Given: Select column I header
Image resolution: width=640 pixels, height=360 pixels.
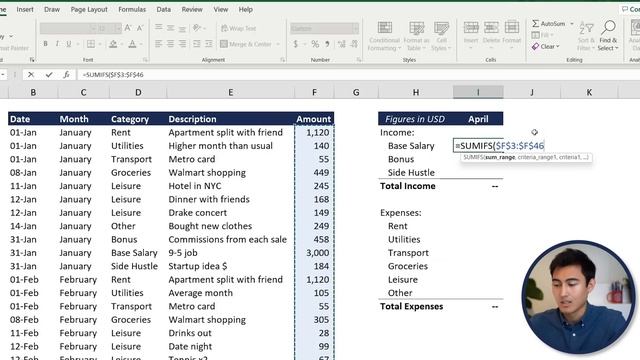Looking at the screenshot, I should pyautogui.click(x=478, y=92).
